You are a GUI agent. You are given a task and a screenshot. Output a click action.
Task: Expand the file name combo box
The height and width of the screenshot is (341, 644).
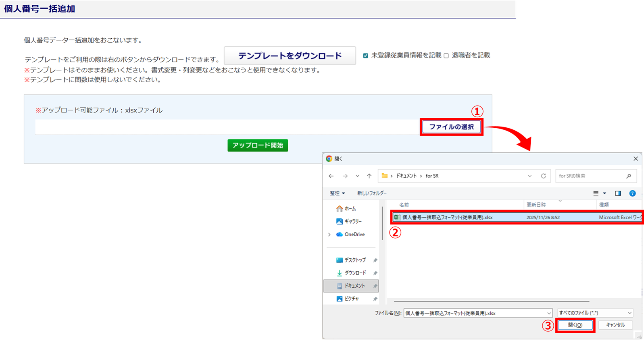coord(548,313)
